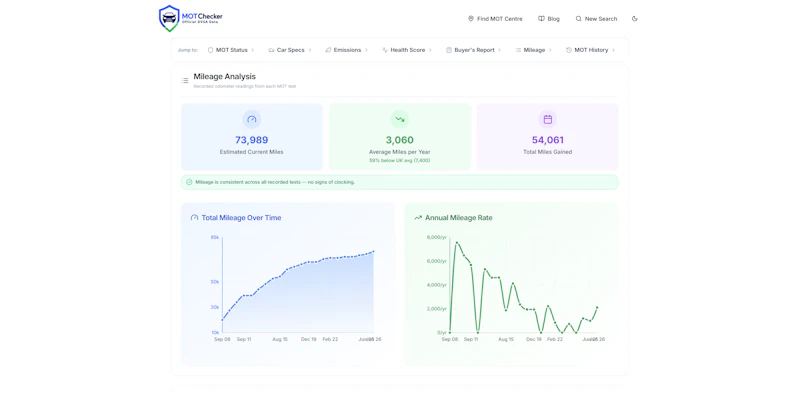
Task: Click the trending-down icon in Average Miles card
Action: tap(399, 119)
